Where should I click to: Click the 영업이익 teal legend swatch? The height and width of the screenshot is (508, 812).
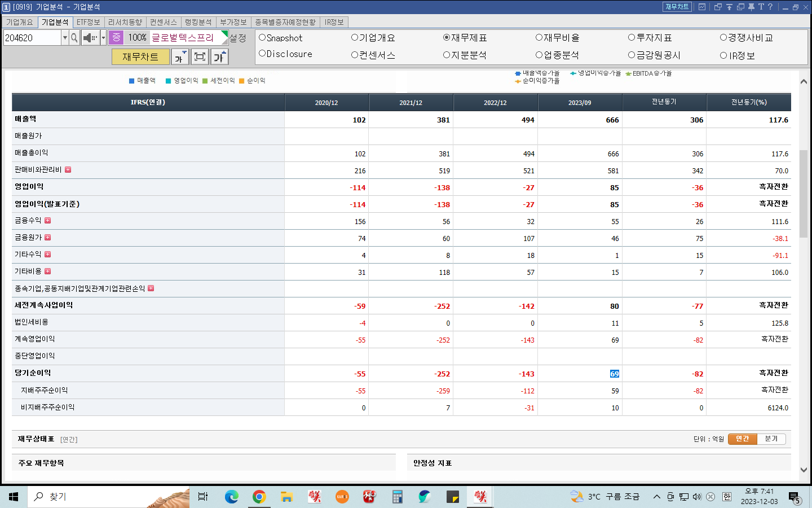coord(168,81)
